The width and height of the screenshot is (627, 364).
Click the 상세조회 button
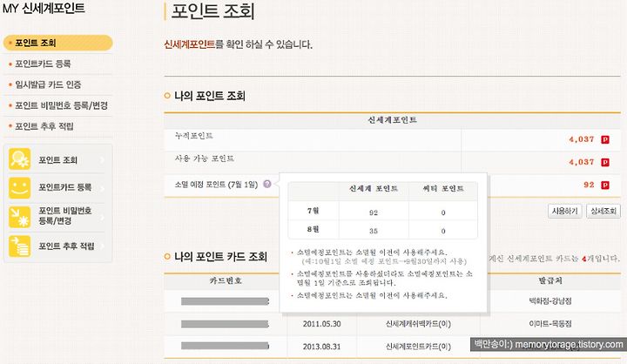point(603,211)
